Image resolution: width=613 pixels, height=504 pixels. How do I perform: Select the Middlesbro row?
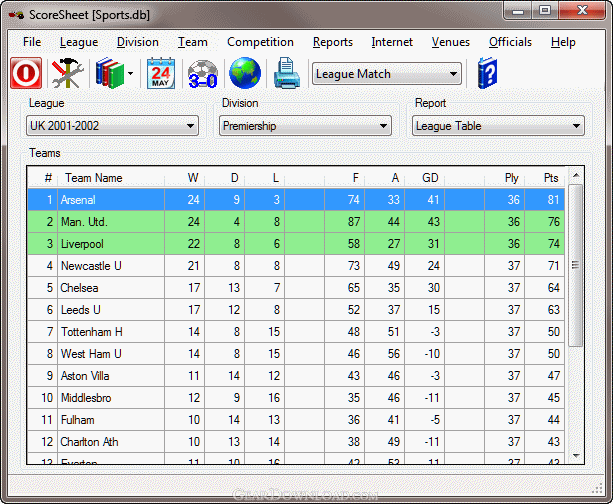pyautogui.click(x=296, y=398)
